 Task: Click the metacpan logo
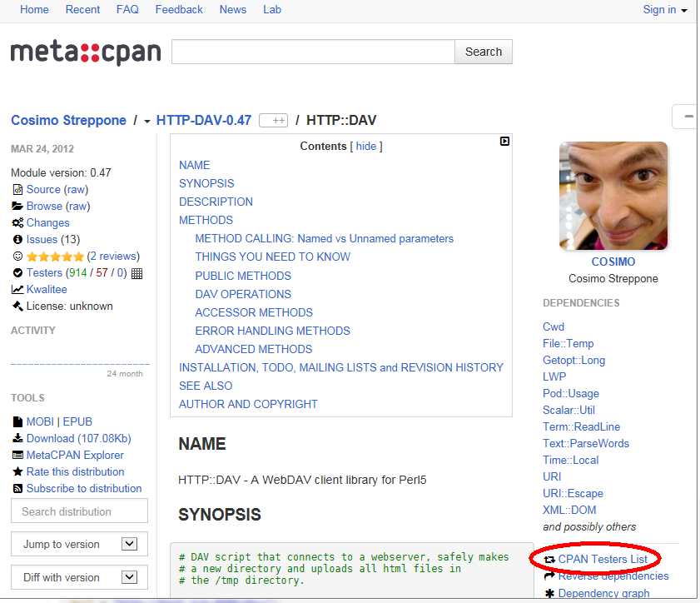[86, 52]
